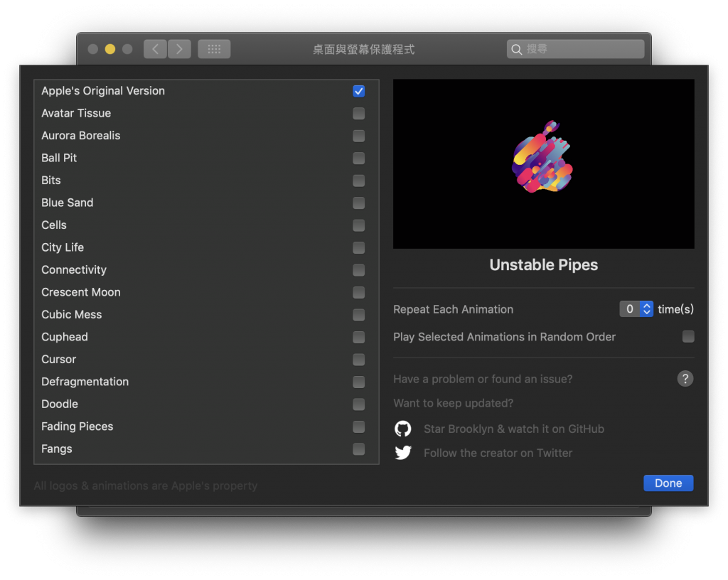Click the forward arrow in the title bar
The height and width of the screenshot is (580, 728).
[179, 49]
